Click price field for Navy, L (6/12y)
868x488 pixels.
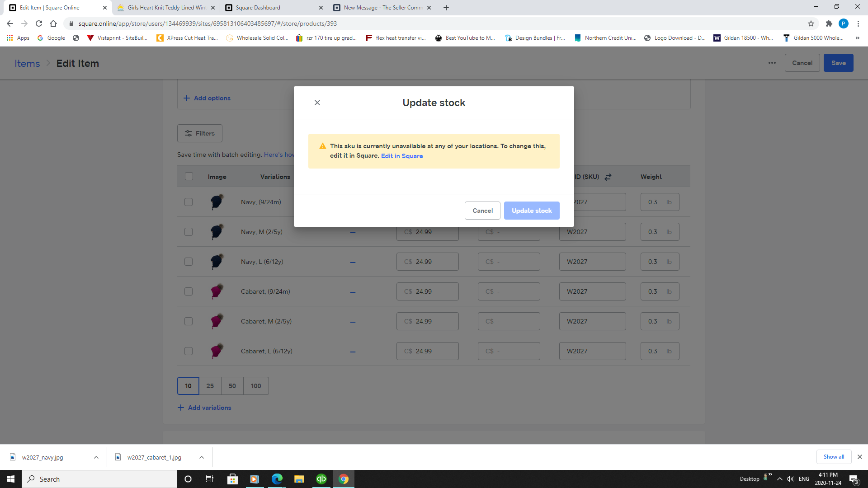pyautogui.click(x=428, y=262)
